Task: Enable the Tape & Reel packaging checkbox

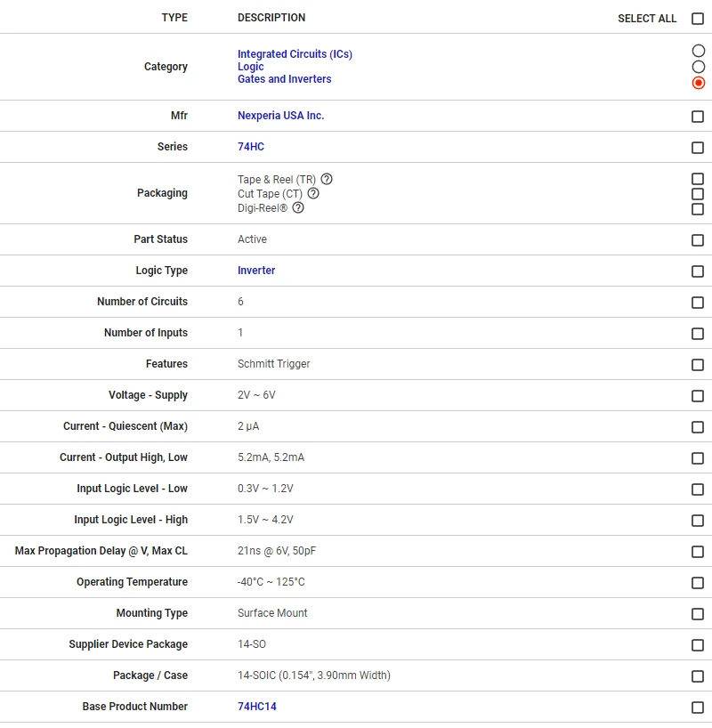Action: pos(698,179)
